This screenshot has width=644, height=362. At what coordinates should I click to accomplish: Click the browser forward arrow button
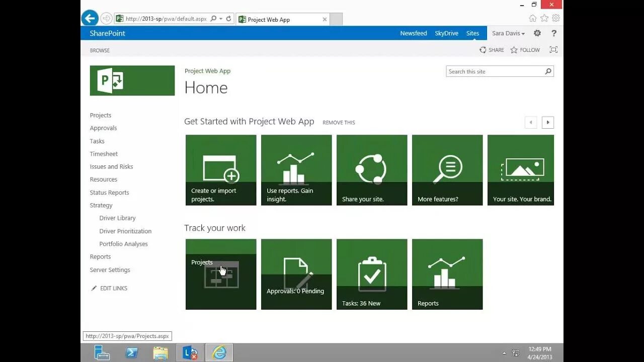point(106,19)
